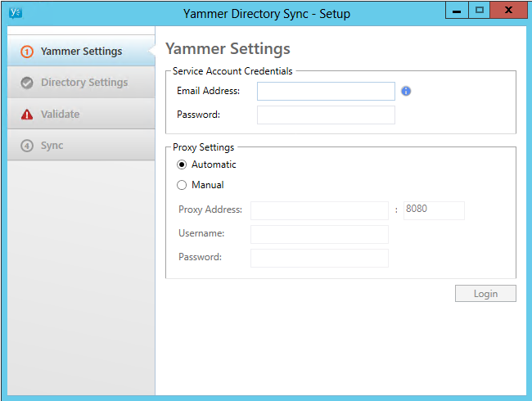Select the Automatic proxy radio button
The height and width of the screenshot is (401, 532).
182,164
